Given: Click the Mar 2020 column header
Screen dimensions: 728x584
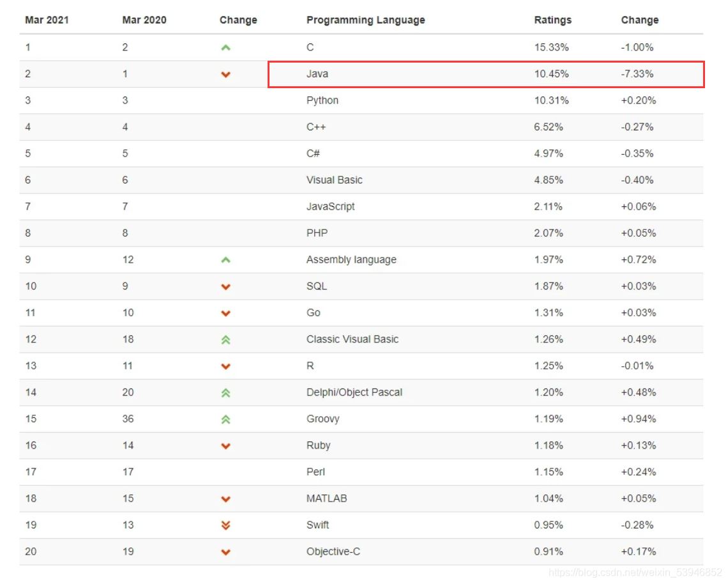Looking at the screenshot, I should pos(144,20).
